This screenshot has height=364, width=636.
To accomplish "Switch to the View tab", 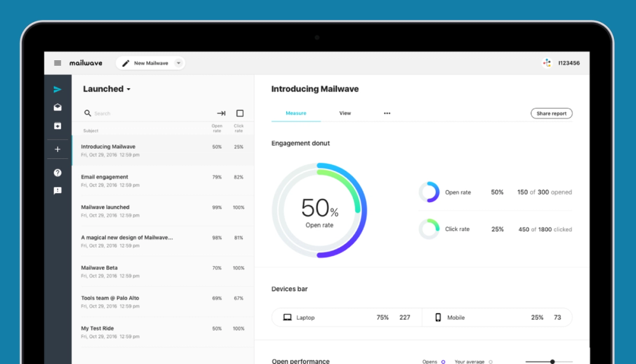I will [345, 113].
